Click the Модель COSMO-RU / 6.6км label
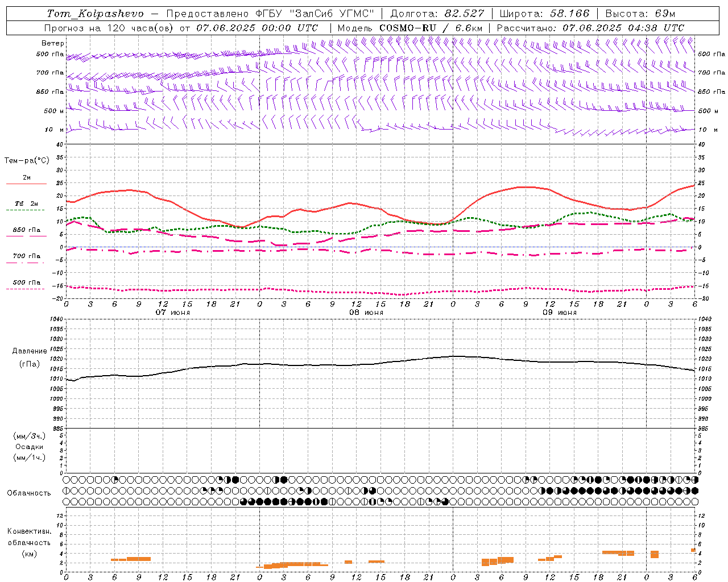This screenshot has width=728, height=582. pos(410,28)
